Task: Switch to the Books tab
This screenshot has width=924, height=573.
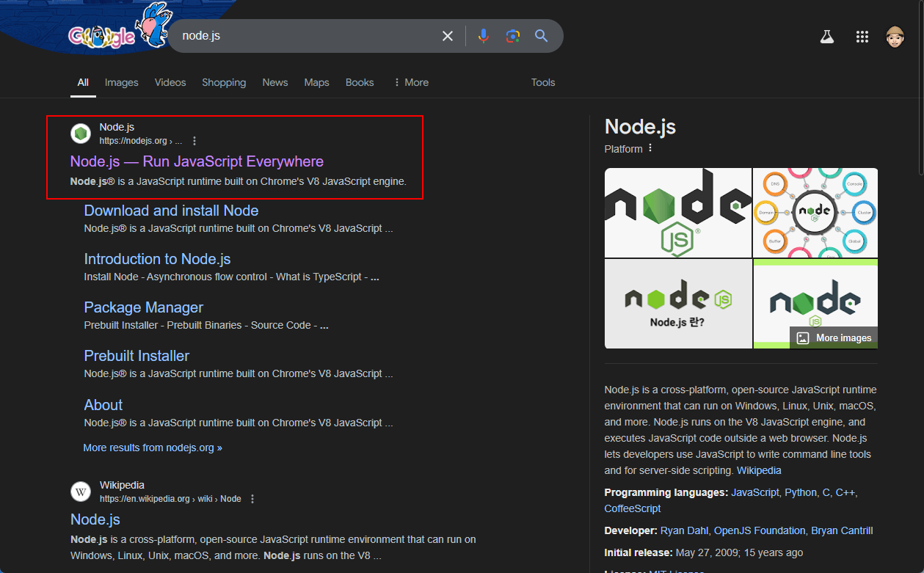Action: [360, 82]
